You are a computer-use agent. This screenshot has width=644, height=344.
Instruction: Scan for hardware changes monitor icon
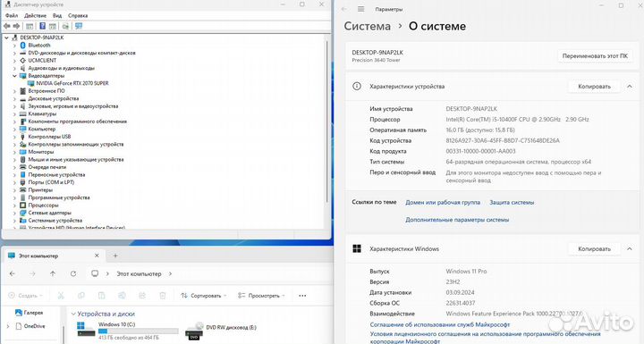[x=79, y=26]
